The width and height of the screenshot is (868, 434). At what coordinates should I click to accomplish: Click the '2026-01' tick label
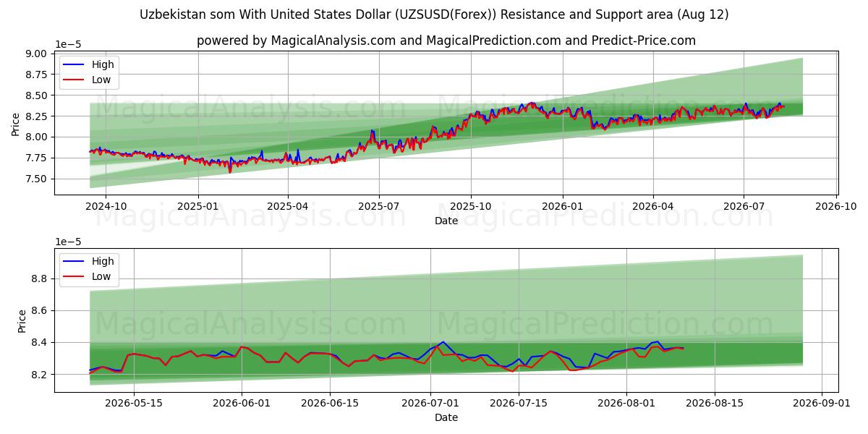[x=563, y=207]
